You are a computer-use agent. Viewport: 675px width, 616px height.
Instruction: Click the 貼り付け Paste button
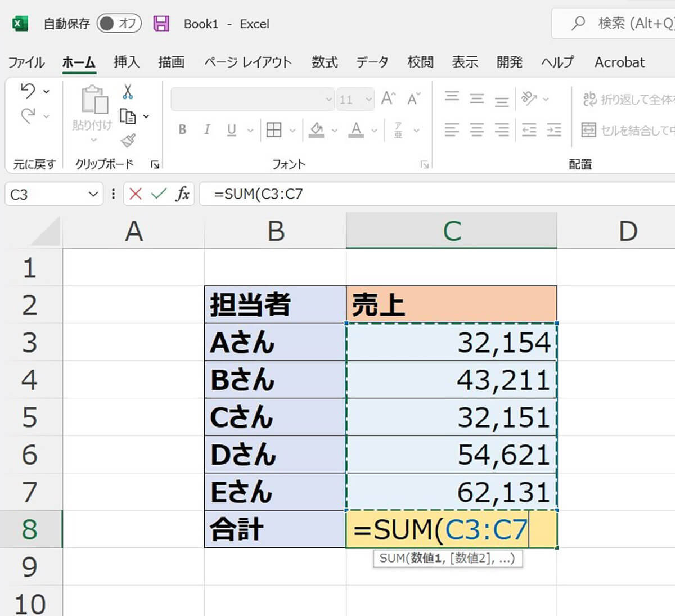tap(93, 107)
